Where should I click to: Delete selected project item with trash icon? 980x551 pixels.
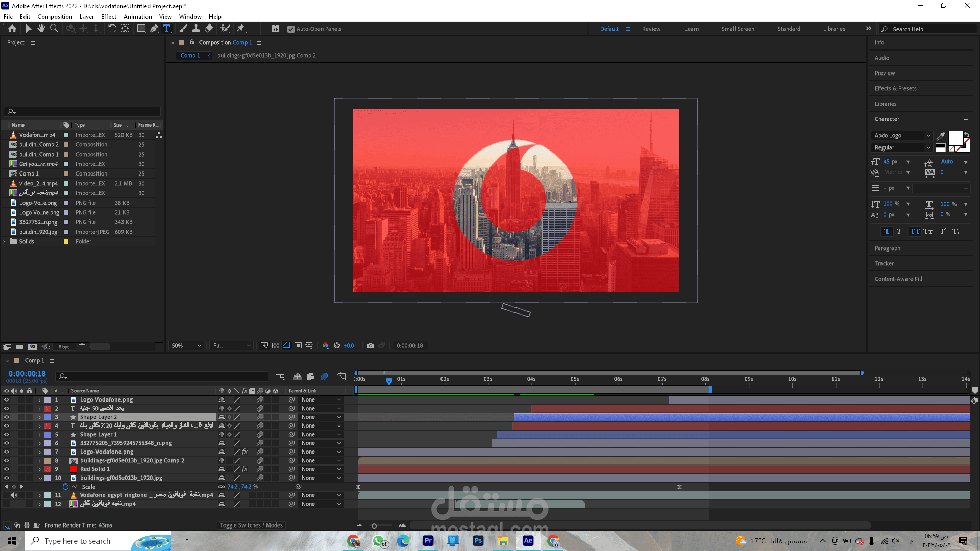pyautogui.click(x=82, y=347)
